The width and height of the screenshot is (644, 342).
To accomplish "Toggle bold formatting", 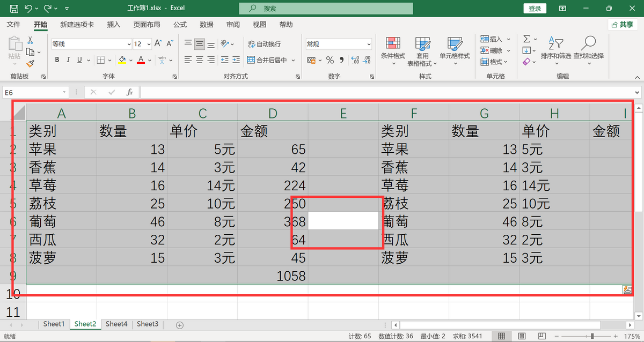I will (56, 60).
